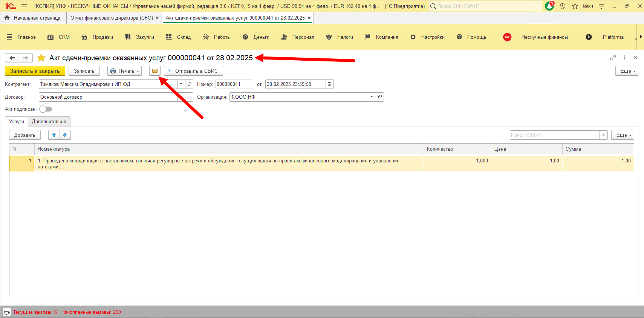This screenshot has width=644, height=318.
Task: Click the 'Записать и закрыть' button
Action: click(35, 71)
